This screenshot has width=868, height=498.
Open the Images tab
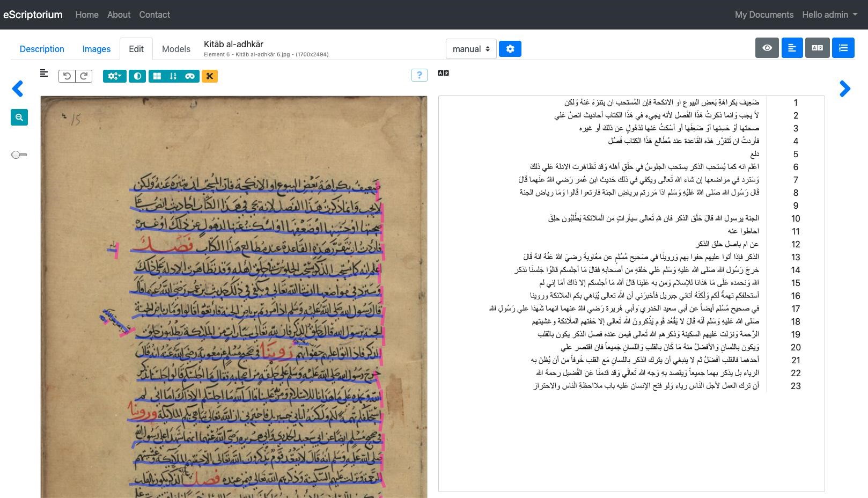pos(96,48)
